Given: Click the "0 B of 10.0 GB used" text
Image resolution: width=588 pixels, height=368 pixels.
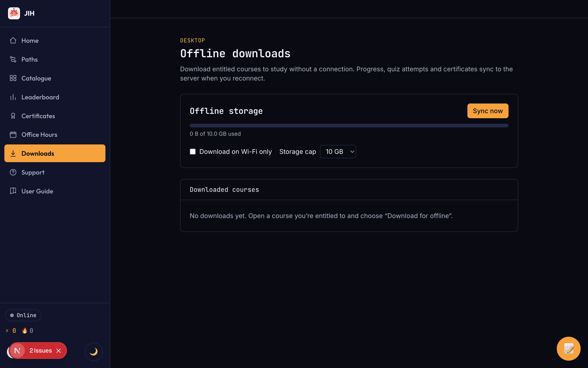Looking at the screenshot, I should click(x=215, y=134).
